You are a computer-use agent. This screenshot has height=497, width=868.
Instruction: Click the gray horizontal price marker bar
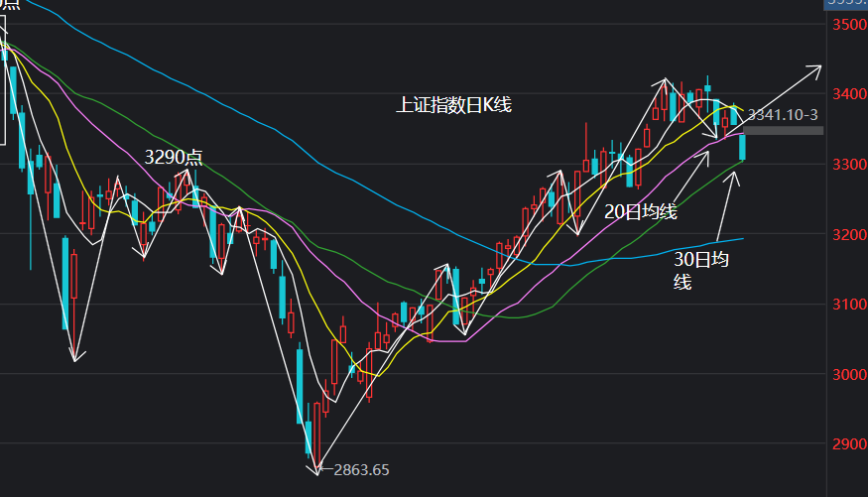point(783,131)
